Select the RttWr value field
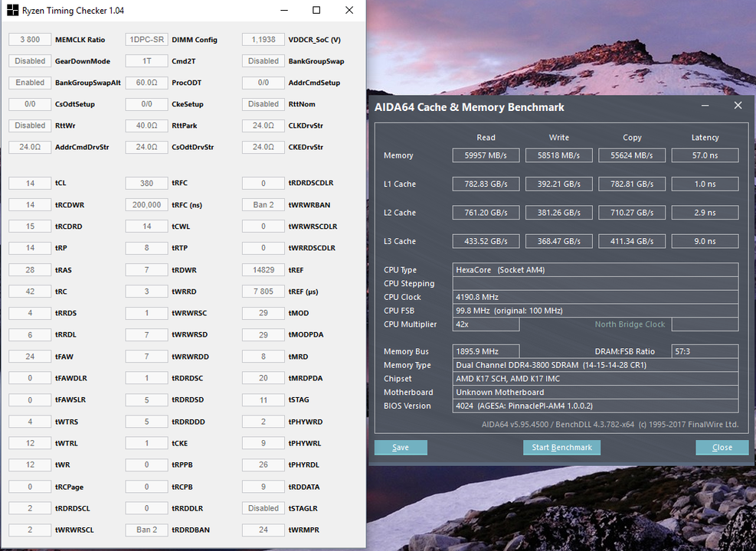 [30, 126]
